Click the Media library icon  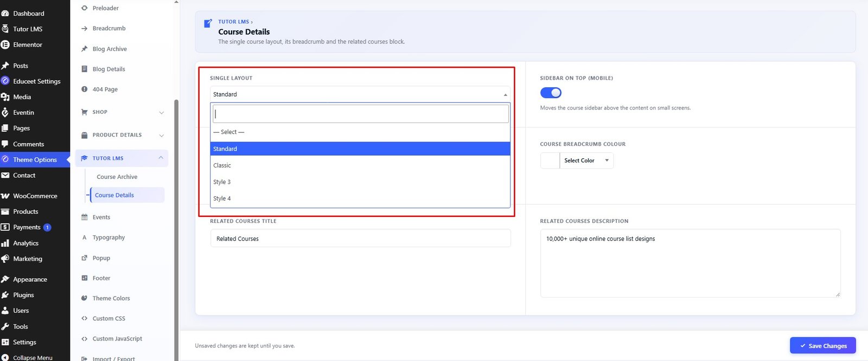(5, 97)
